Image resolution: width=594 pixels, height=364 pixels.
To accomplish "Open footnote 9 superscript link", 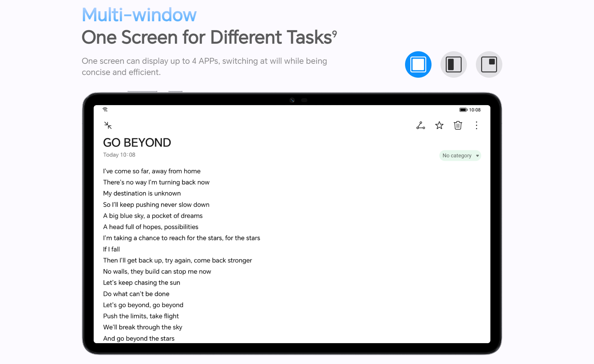I will coord(335,33).
